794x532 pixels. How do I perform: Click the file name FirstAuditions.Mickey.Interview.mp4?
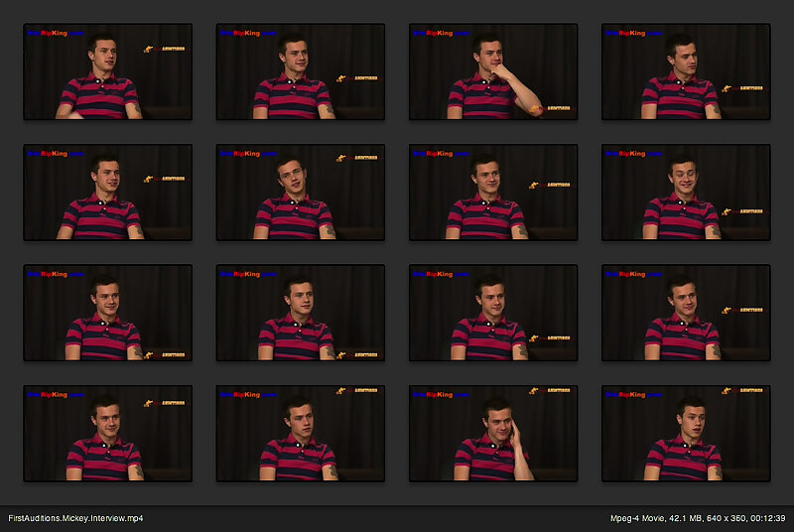pyautogui.click(x=75, y=518)
